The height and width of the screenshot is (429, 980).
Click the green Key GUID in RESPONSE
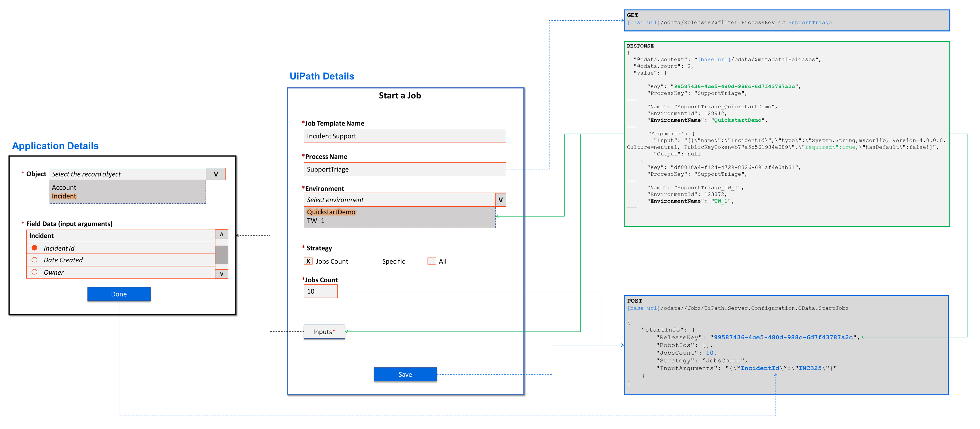point(734,86)
